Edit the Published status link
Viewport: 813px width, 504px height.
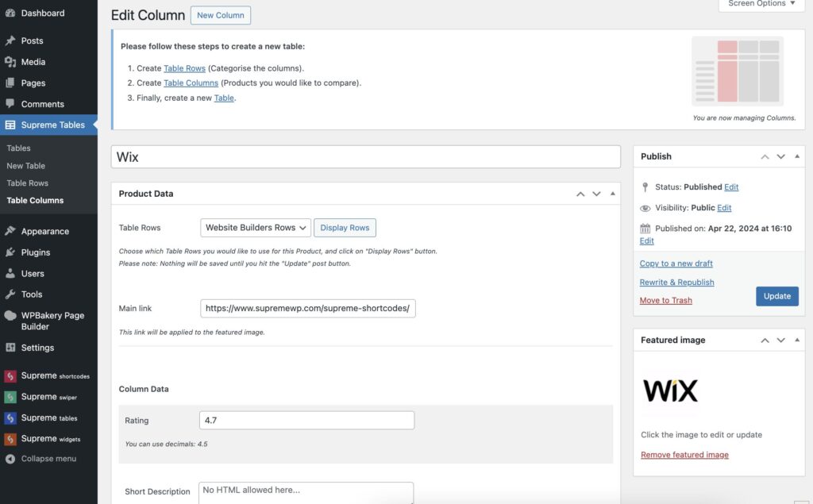coord(731,187)
